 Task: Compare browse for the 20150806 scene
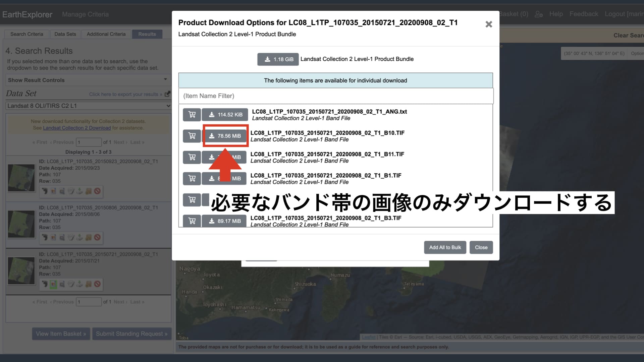click(x=62, y=237)
